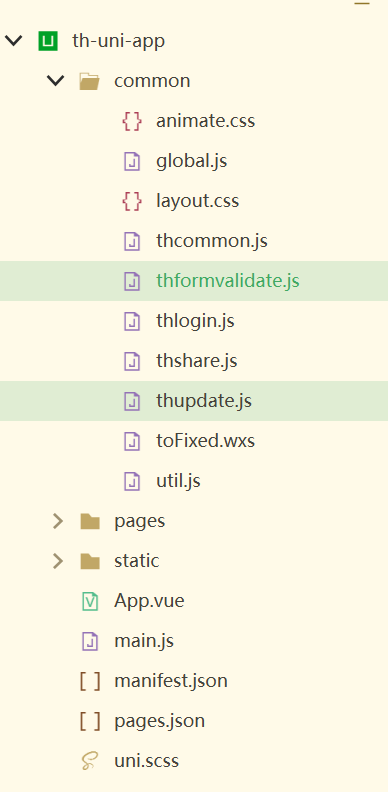
Task: Expand the pages folder arrow
Action: click(x=58, y=521)
